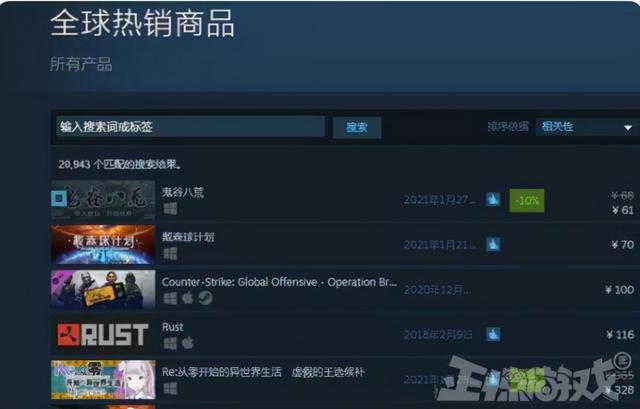The height and width of the screenshot is (409, 640).
Task: Open the 戴森球计划 game thumbnail
Action: pos(103,245)
